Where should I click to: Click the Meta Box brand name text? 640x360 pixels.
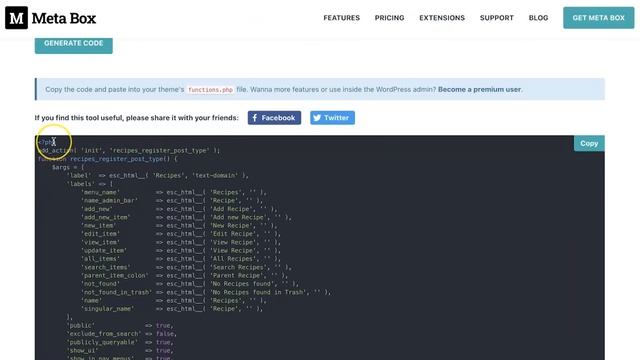tap(64, 18)
